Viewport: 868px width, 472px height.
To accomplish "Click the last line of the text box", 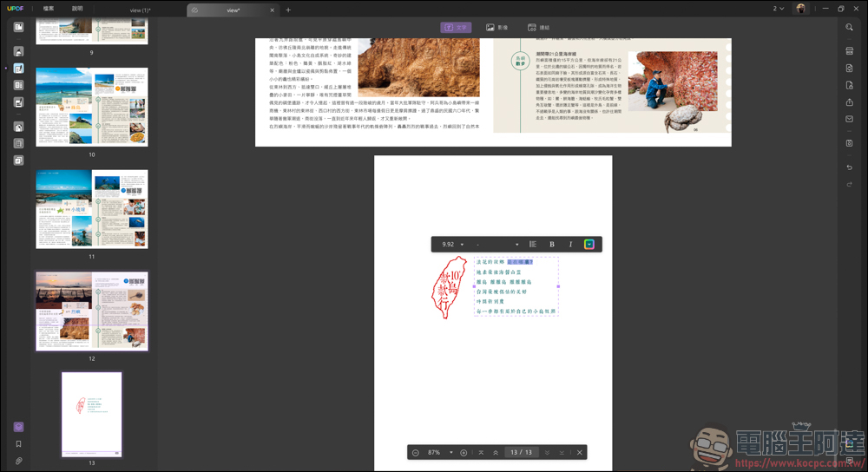I will click(516, 311).
